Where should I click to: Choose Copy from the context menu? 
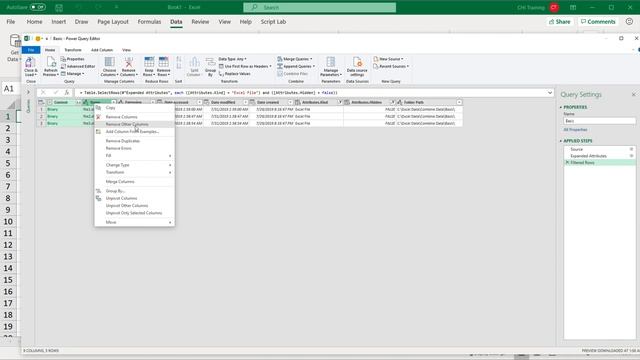click(x=134, y=108)
